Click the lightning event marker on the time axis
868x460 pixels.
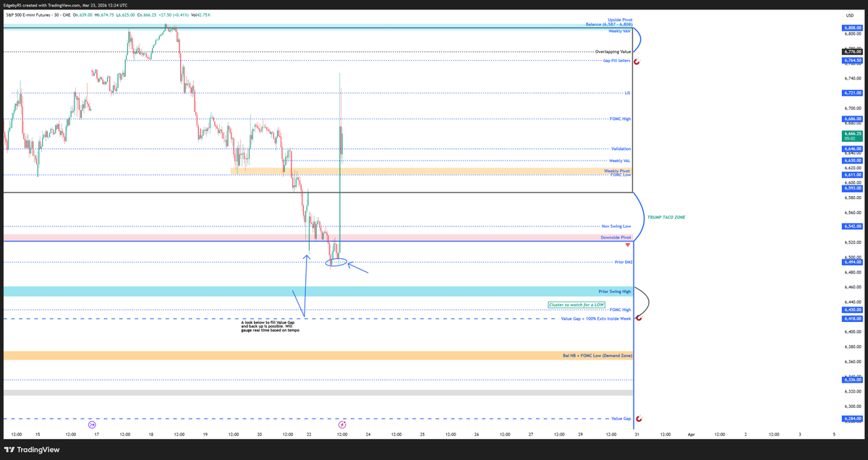coord(342,423)
